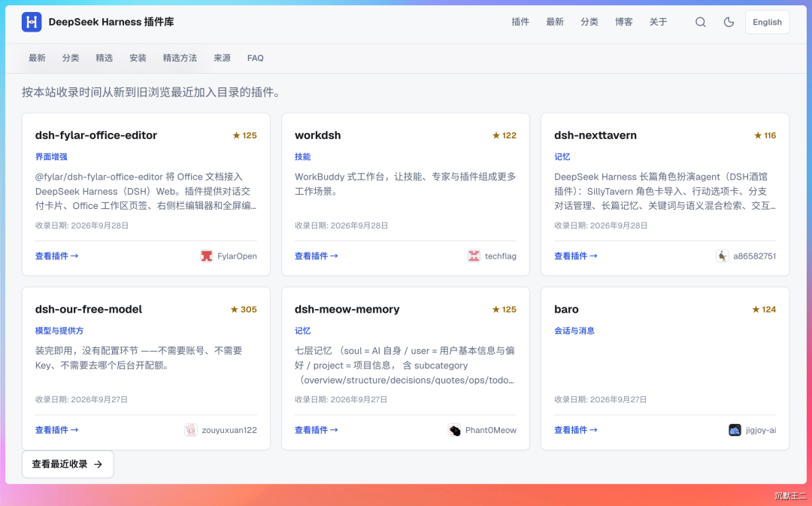Click 查看插件 on dsh-fylar-office-editor card
This screenshot has width=812, height=506.
56,256
